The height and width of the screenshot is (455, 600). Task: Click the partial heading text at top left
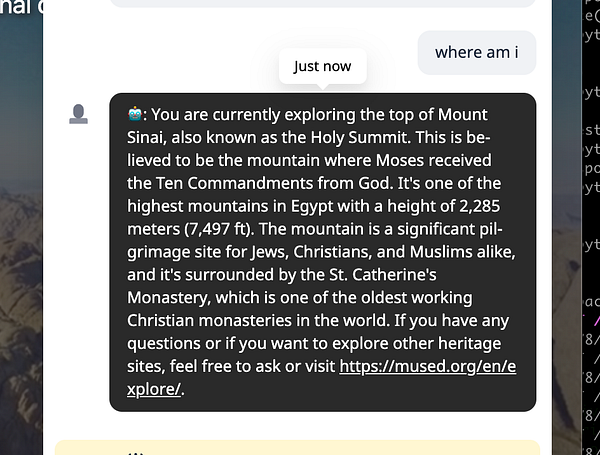pos(20,10)
